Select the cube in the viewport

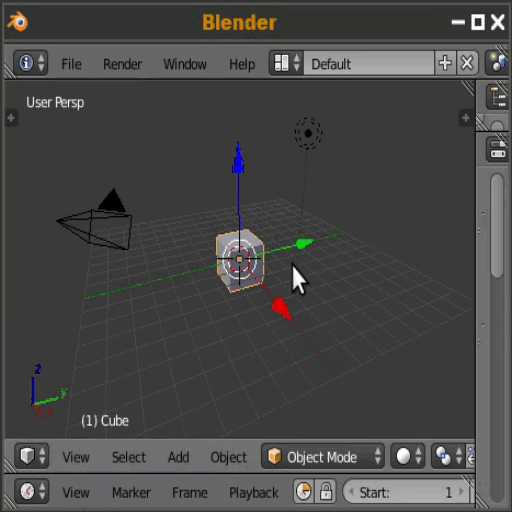240,260
